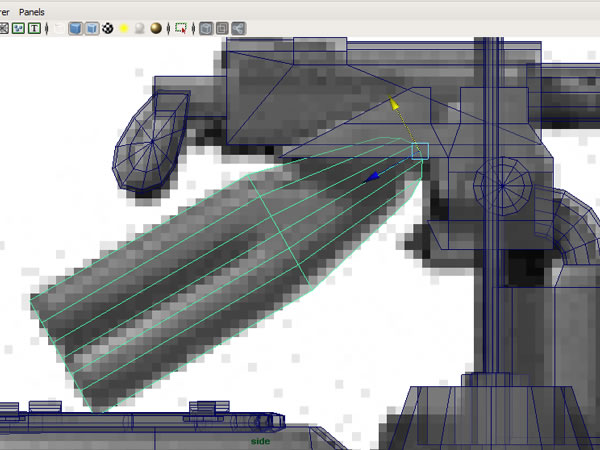The width and height of the screenshot is (600, 450).
Task: Click the cyan manipulator center box
Action: (x=420, y=151)
